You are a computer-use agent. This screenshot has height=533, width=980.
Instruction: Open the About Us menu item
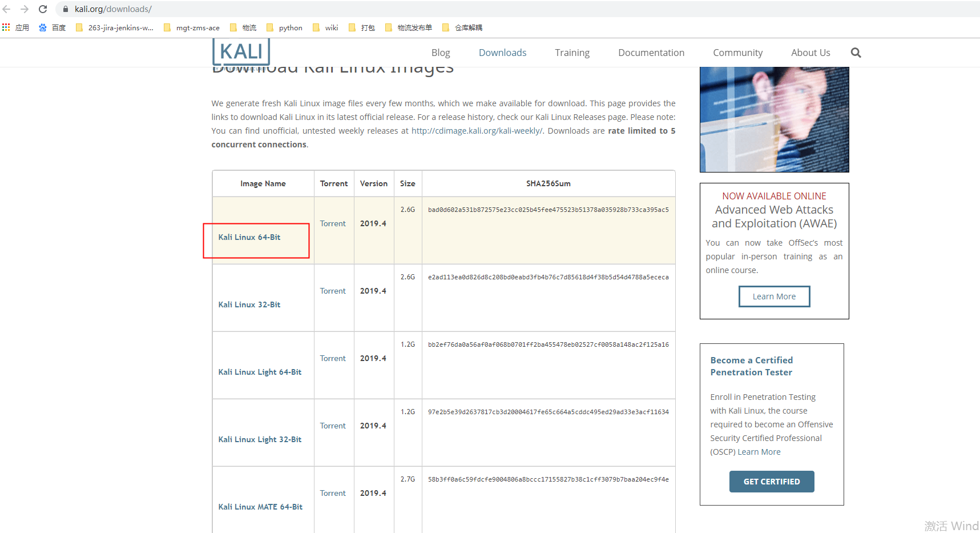point(810,53)
